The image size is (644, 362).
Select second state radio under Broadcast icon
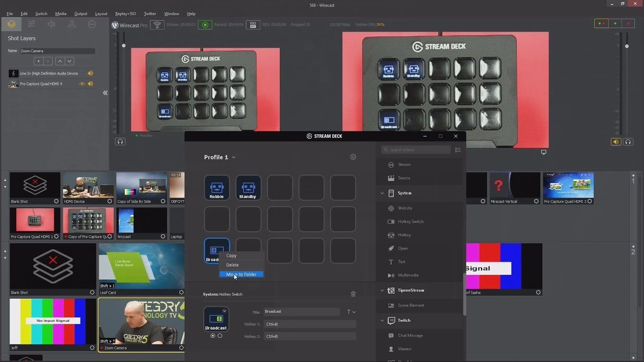(x=220, y=336)
